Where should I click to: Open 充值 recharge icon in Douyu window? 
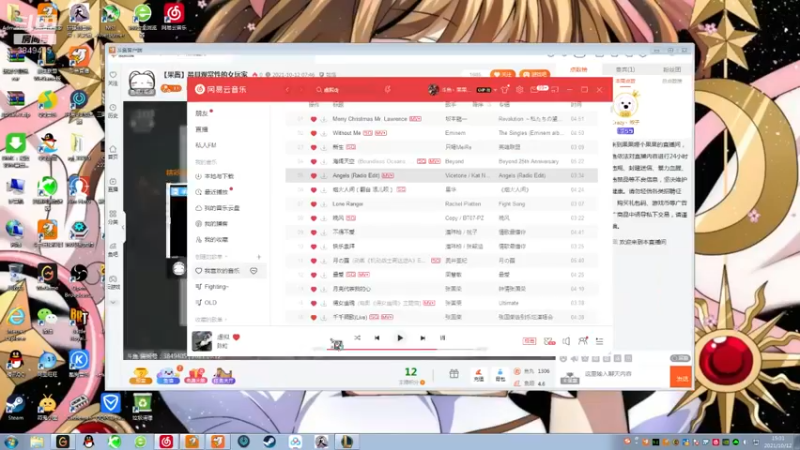click(479, 375)
